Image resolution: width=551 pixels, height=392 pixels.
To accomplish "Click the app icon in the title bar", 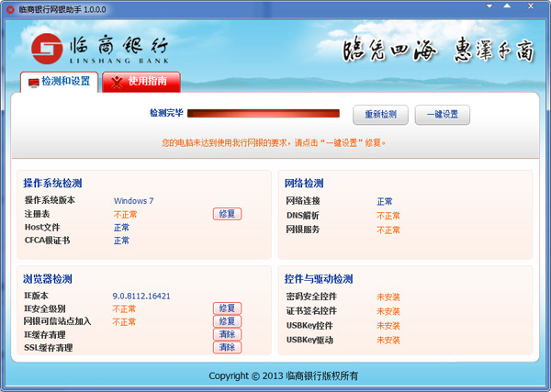I will [x=10, y=9].
